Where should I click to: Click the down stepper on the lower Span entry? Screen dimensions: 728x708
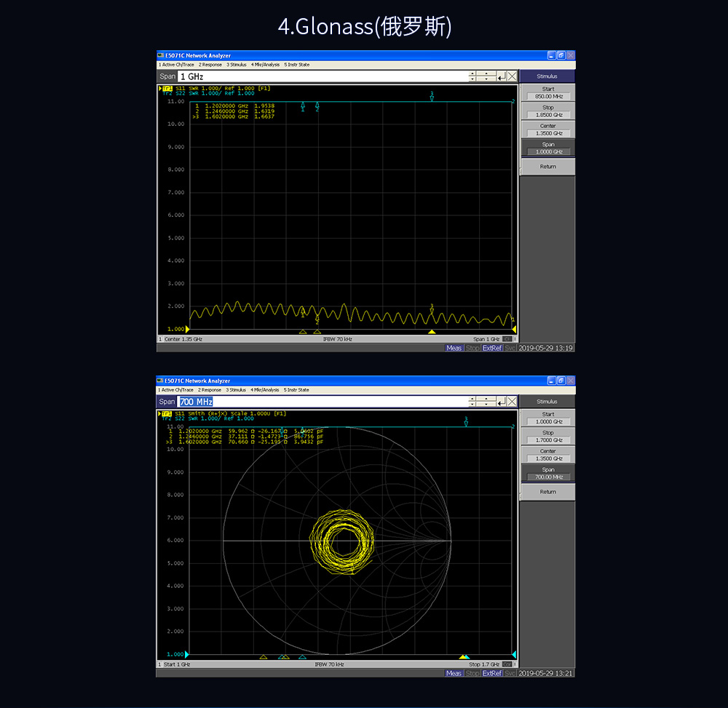pyautogui.click(x=472, y=405)
